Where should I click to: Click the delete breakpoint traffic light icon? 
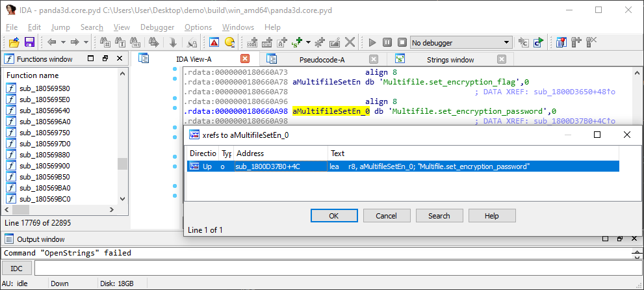pos(591,42)
